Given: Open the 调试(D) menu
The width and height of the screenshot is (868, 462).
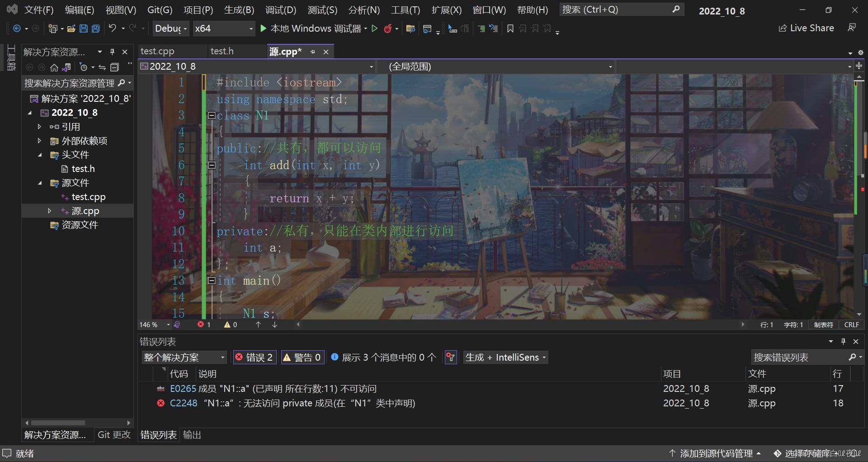Looking at the screenshot, I should tap(281, 10).
